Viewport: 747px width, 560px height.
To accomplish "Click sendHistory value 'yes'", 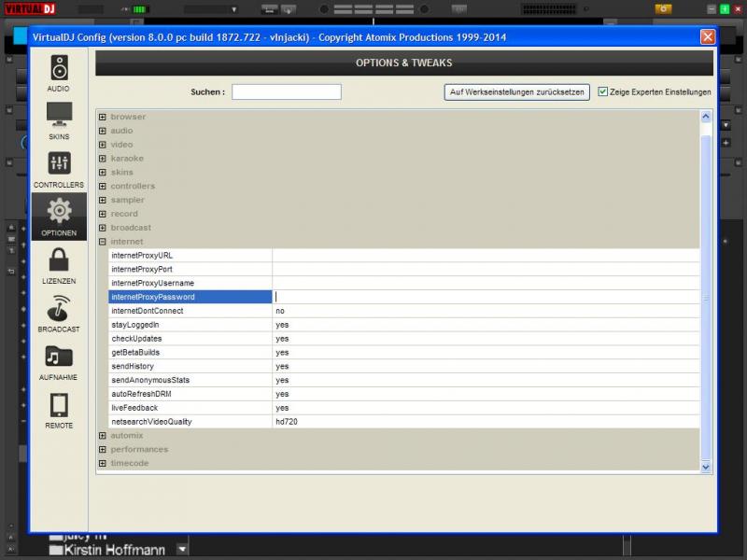I will tap(282, 366).
